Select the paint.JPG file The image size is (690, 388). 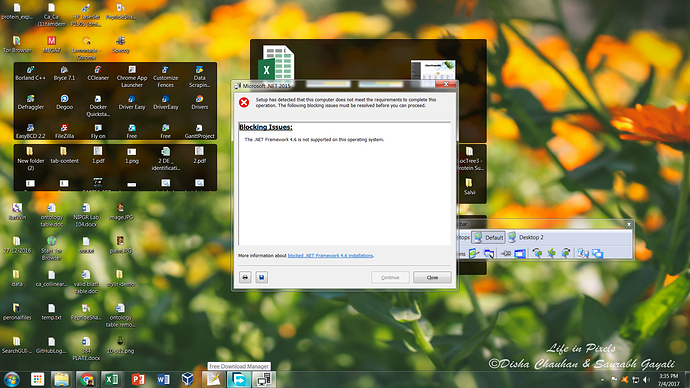tap(121, 245)
